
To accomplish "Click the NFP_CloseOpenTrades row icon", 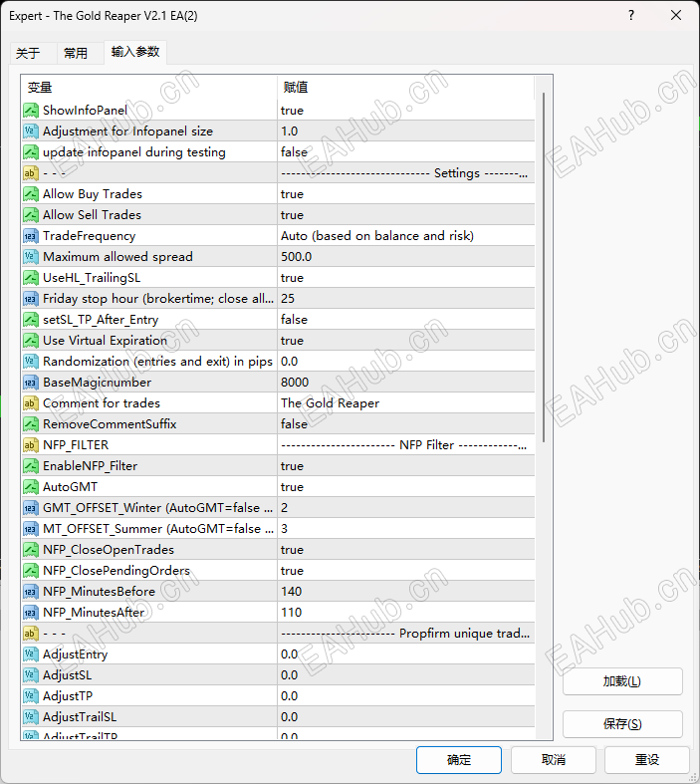I will 31,550.
